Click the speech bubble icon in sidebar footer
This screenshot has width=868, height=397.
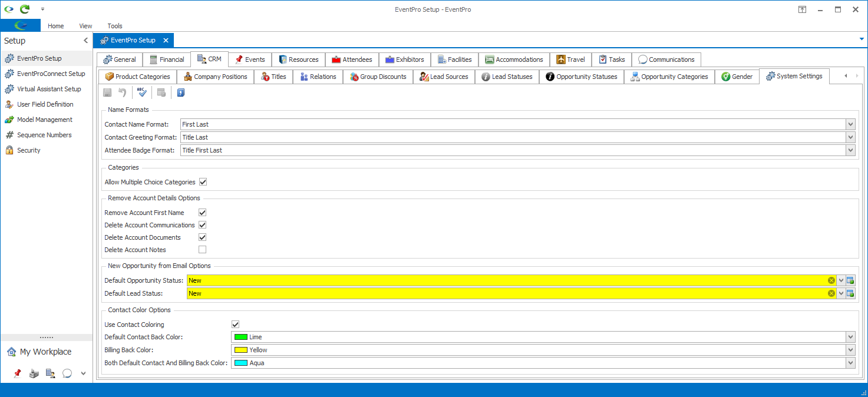point(67,373)
